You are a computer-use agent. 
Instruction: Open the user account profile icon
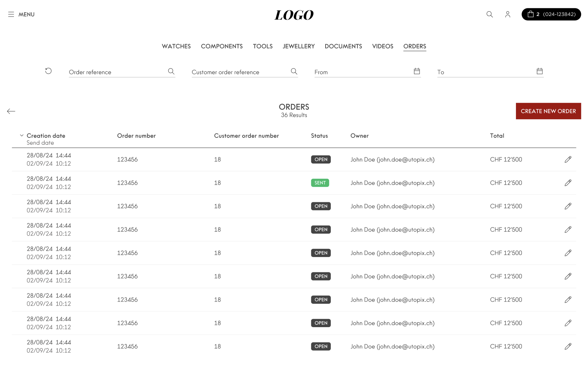tap(508, 14)
